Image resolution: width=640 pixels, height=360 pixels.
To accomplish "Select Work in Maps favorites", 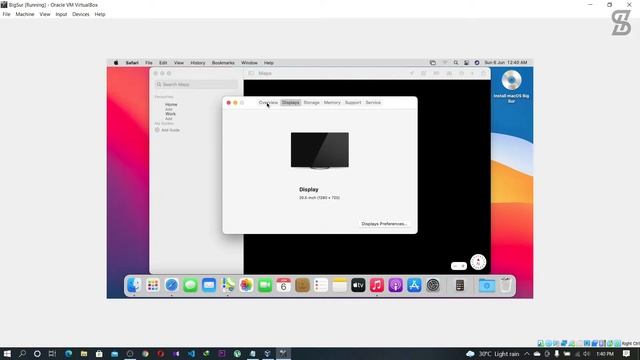I will [171, 114].
